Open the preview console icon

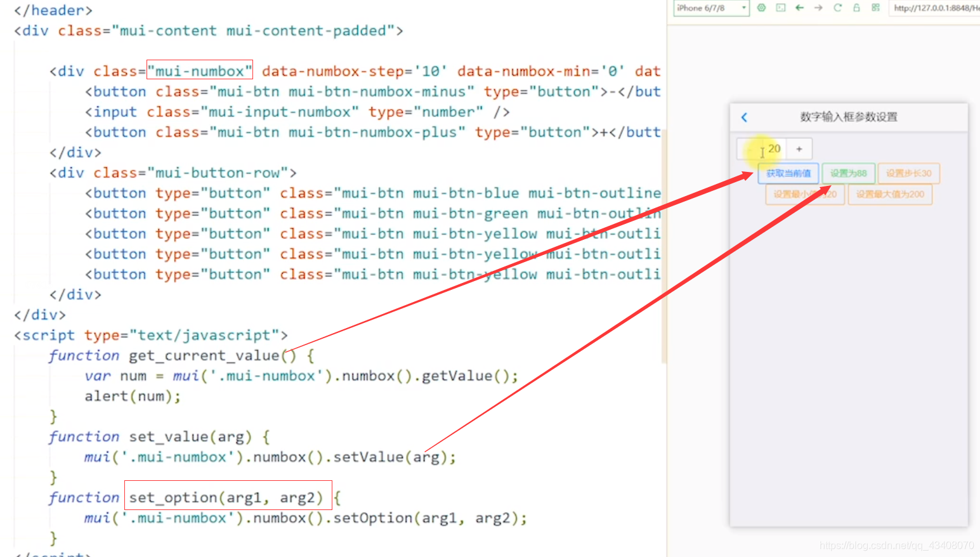[x=781, y=8]
